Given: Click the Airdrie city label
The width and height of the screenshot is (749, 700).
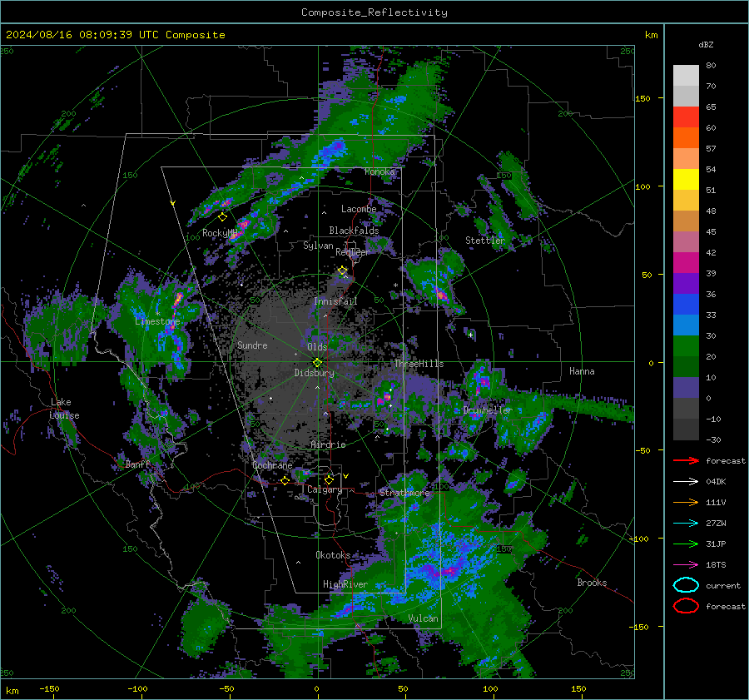Looking at the screenshot, I should [328, 444].
